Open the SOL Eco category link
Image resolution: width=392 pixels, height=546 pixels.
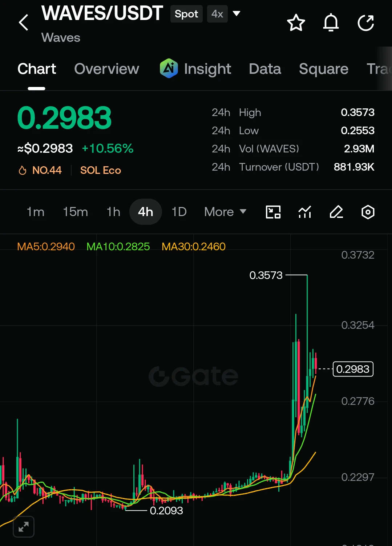[101, 170]
